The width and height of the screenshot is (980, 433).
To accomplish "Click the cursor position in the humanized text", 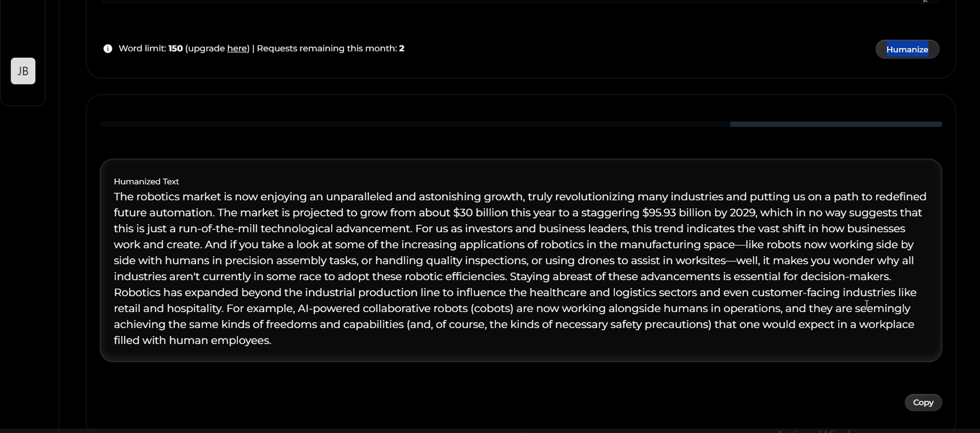I will coord(866,305).
